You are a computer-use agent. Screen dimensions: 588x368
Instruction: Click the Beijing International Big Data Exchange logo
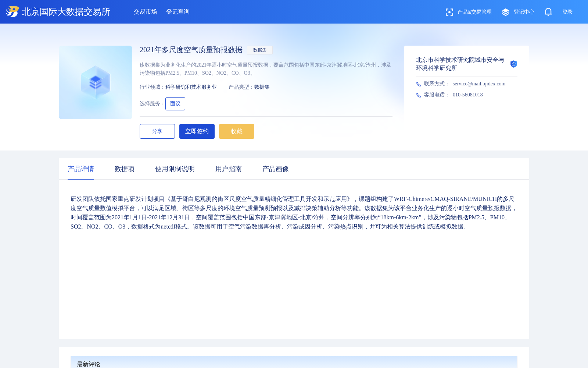(x=12, y=12)
